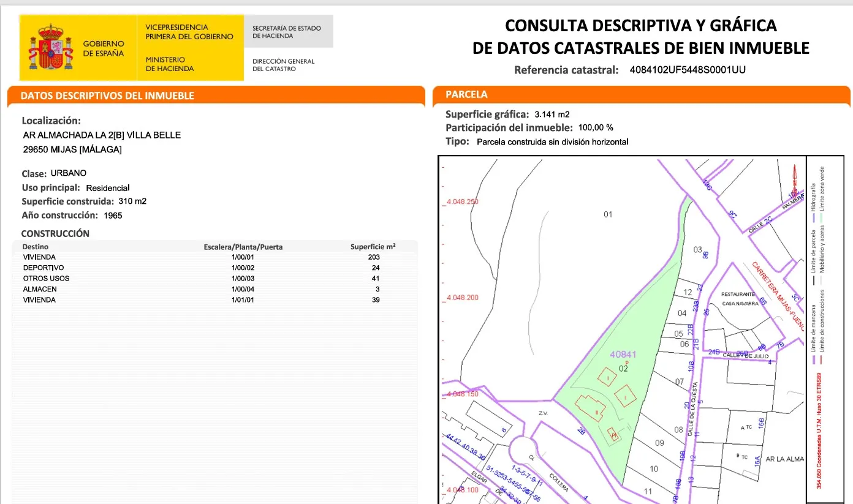
Task: Click the 'CARRETERA MIJAS-FUENG' road label
Action: pyautogui.click(x=777, y=296)
